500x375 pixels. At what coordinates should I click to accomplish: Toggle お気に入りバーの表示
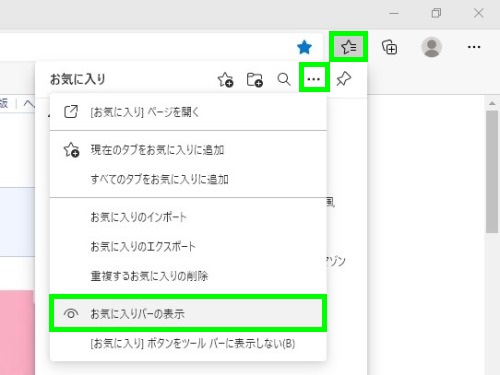188,313
